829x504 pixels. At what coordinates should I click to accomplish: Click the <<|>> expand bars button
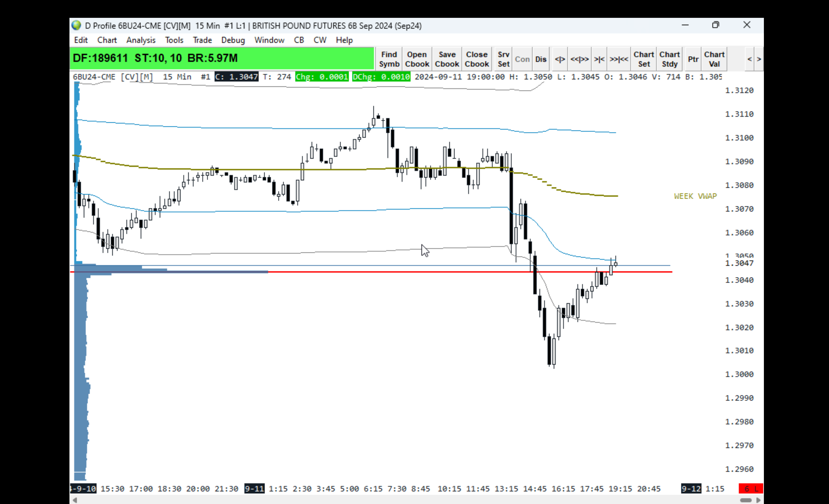pyautogui.click(x=579, y=59)
